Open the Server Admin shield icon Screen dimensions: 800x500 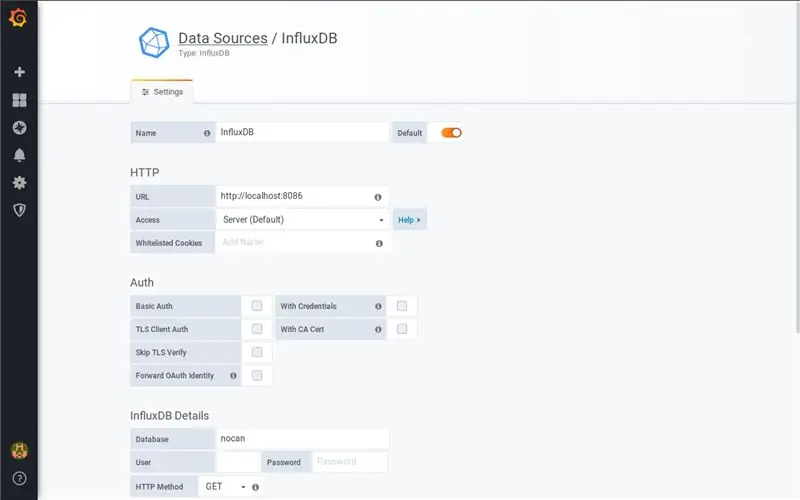click(x=19, y=210)
